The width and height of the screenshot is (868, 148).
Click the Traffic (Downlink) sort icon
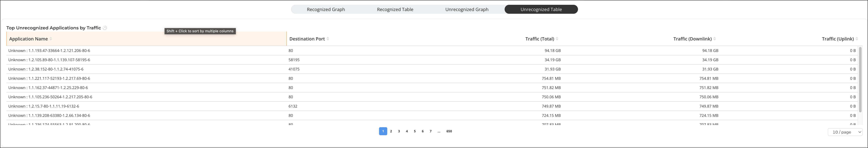click(715, 39)
